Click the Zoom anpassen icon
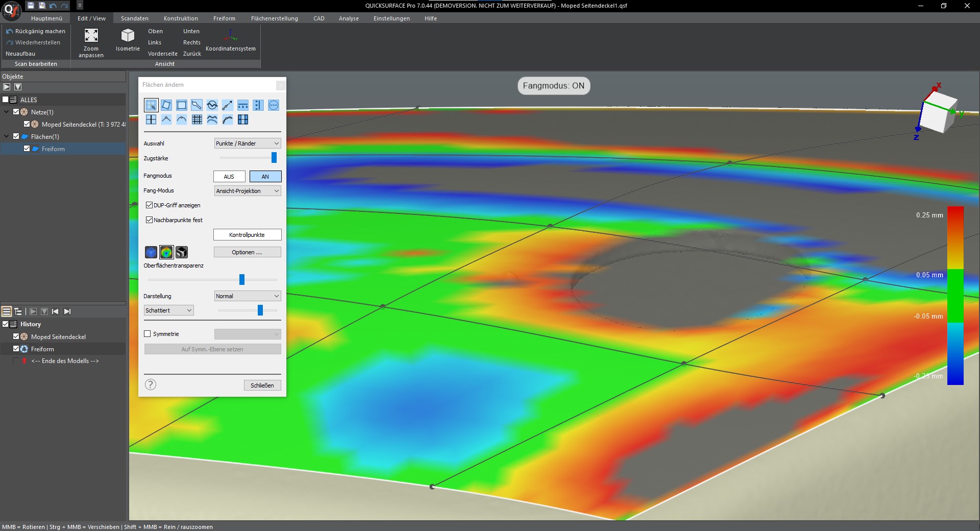980x531 pixels. [x=91, y=36]
